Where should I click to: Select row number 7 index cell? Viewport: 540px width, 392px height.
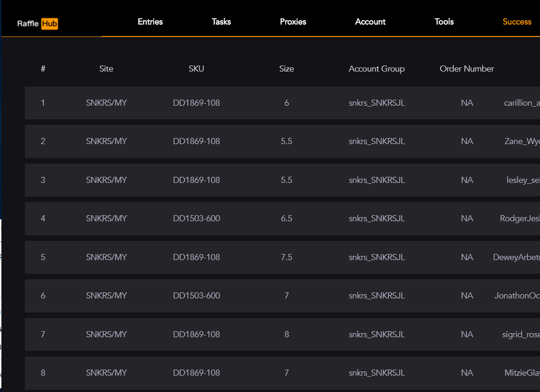point(43,334)
